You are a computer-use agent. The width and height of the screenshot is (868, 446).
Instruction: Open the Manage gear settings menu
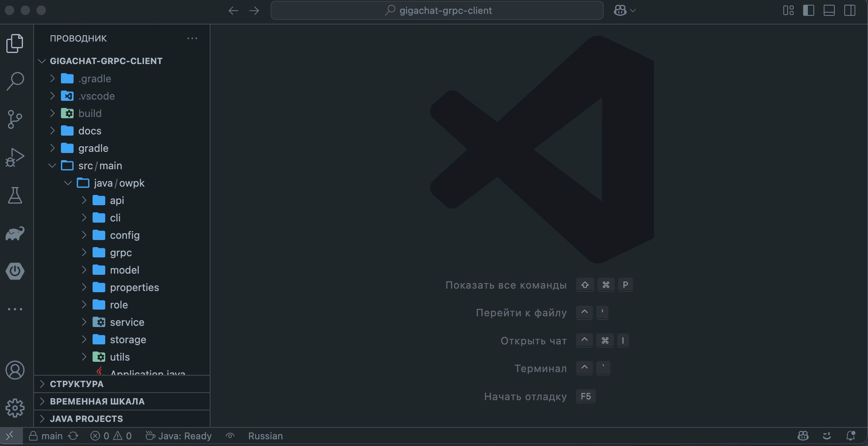coord(15,408)
